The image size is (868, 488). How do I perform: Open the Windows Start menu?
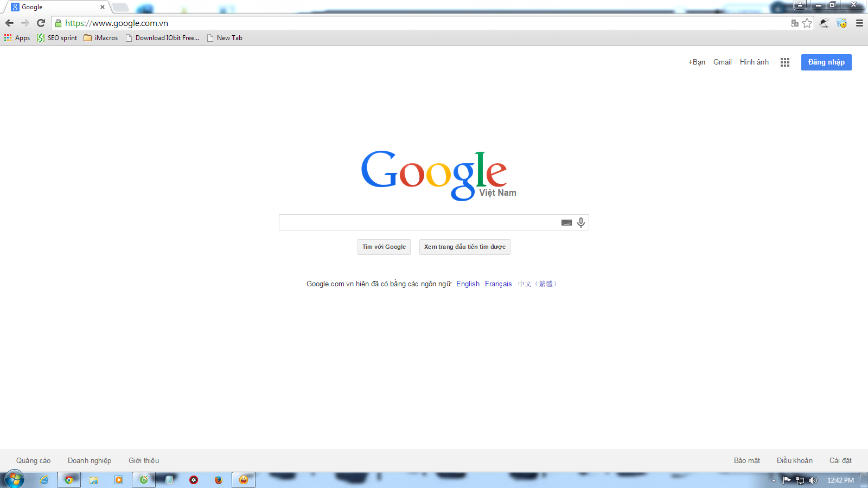click(x=14, y=480)
